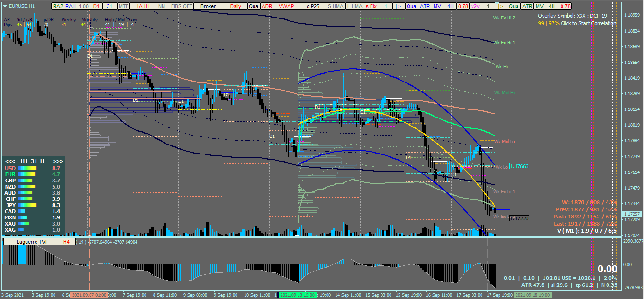
Task: Click the JPY strength bar
Action: point(28,205)
